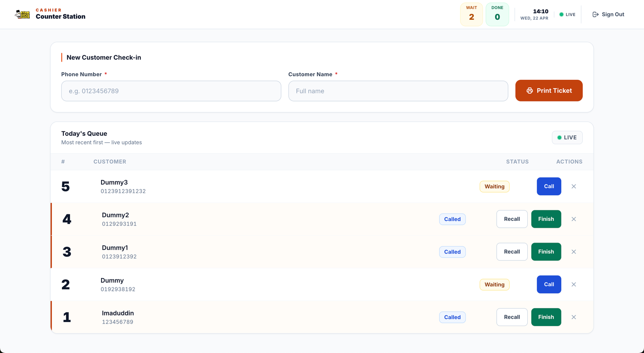Remove Dummy2 entry using X icon
The width and height of the screenshot is (644, 353).
point(574,219)
